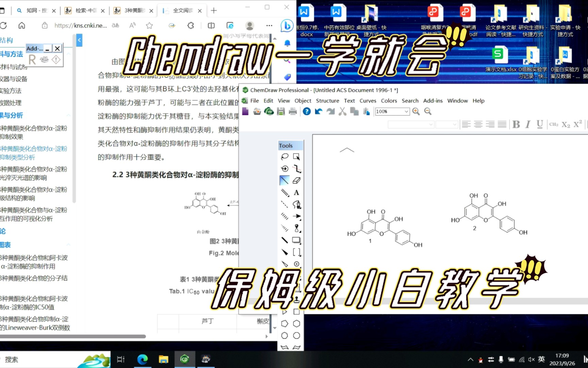Toggle superscript X2 formatting
Screen dimensions: 588x368
(x=577, y=124)
